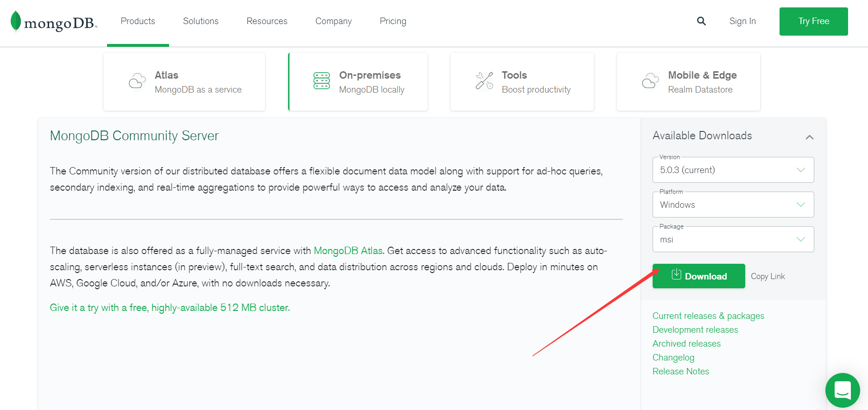Image resolution: width=868 pixels, height=410 pixels.
Task: Click the Tools wrench icon
Action: [x=484, y=81]
